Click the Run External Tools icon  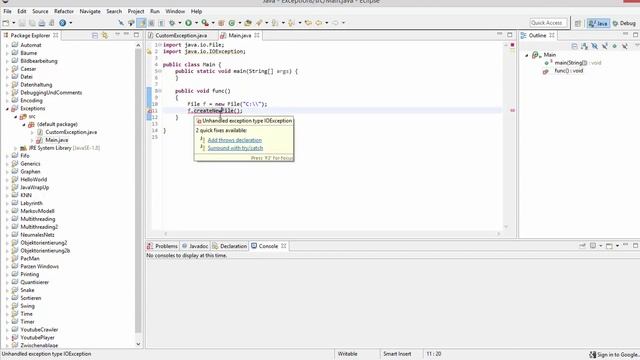click(205, 23)
